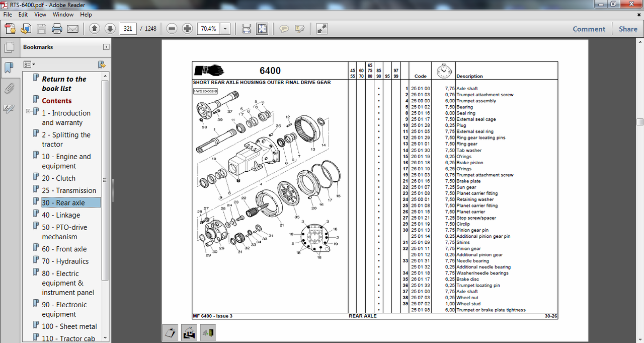Select the highlight text tool
The height and width of the screenshot is (343, 644).
pos(300,29)
